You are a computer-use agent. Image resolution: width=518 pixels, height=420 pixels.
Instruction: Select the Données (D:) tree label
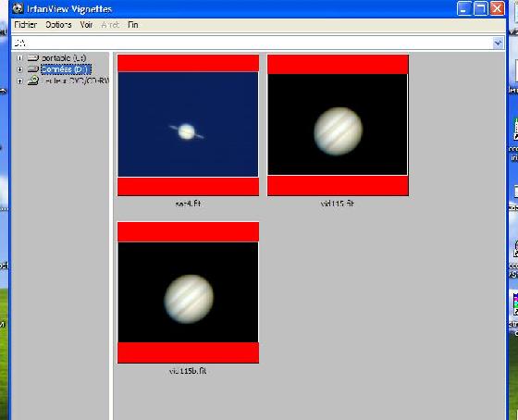click(x=66, y=69)
